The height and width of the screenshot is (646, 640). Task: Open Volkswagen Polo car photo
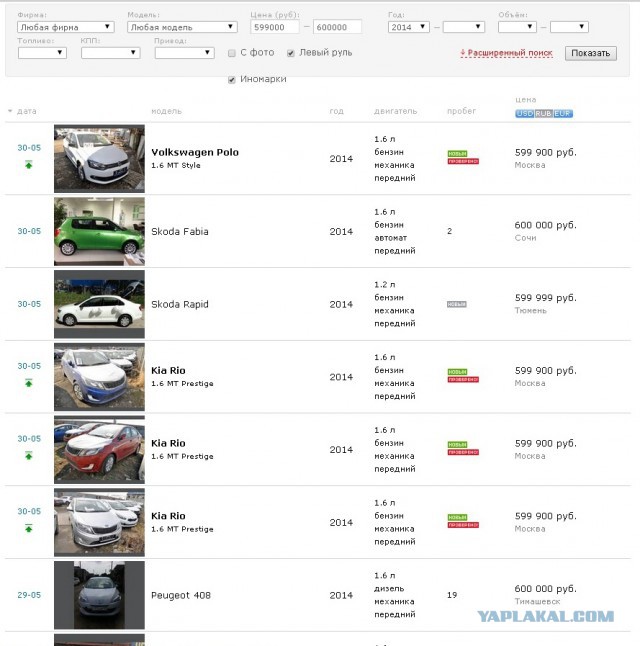[x=99, y=159]
